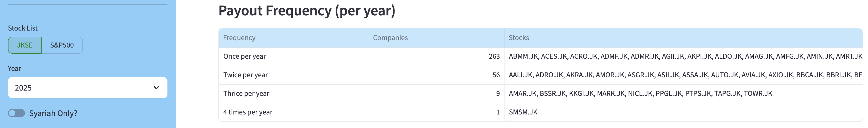Click the '4 times per year' cell
The image size is (868, 128).
click(248, 112)
